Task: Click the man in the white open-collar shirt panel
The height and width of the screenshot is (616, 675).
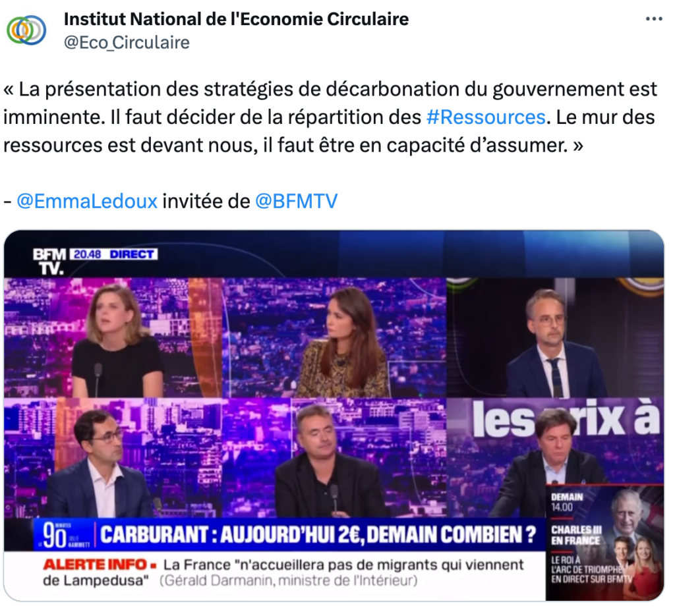Action: tap(113, 458)
